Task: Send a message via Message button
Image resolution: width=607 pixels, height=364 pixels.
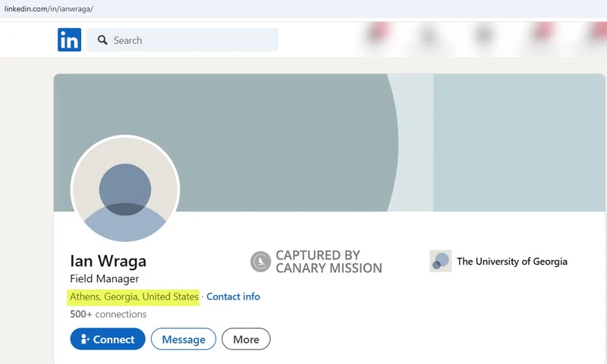Action: pyautogui.click(x=184, y=339)
